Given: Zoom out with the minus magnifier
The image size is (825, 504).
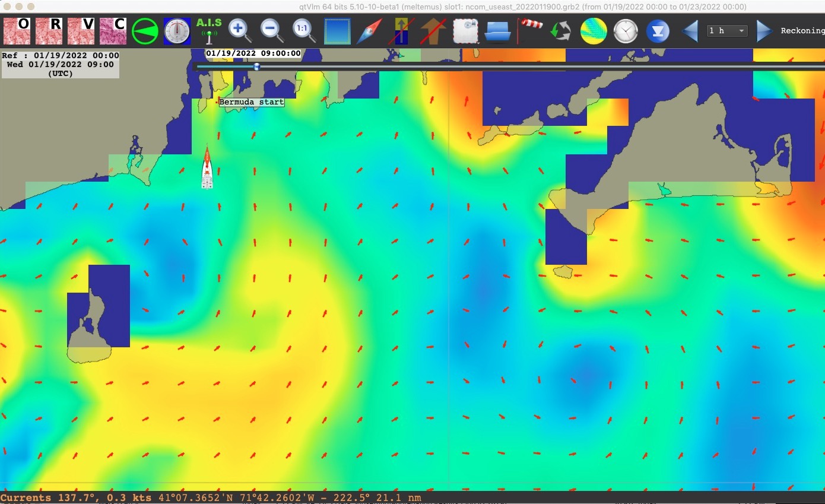Looking at the screenshot, I should (272, 31).
